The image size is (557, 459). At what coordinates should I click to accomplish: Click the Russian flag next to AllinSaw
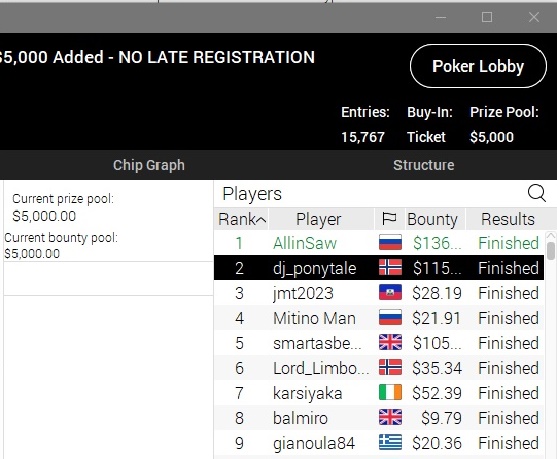390,242
